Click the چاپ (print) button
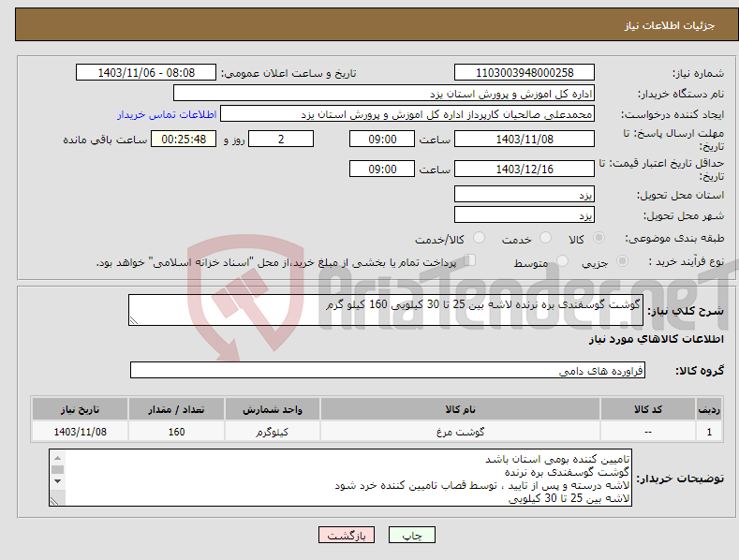739x560 pixels. point(411,535)
